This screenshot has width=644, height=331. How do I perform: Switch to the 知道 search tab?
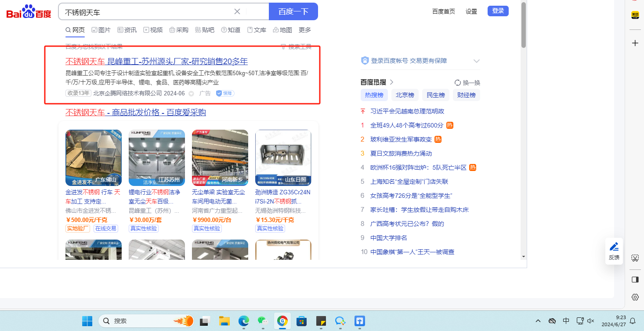[231, 30]
